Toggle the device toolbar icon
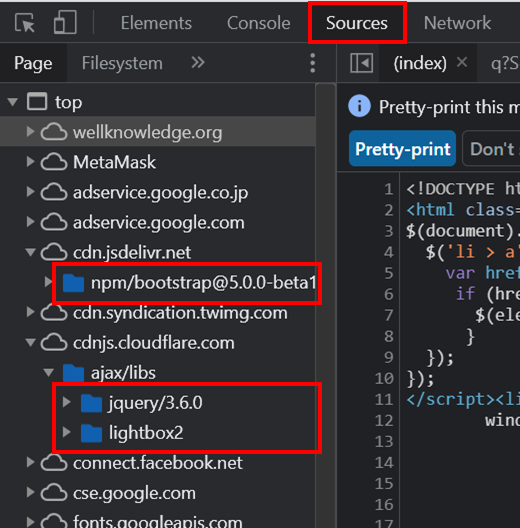Image resolution: width=520 pixels, height=528 pixels. pyautogui.click(x=65, y=22)
